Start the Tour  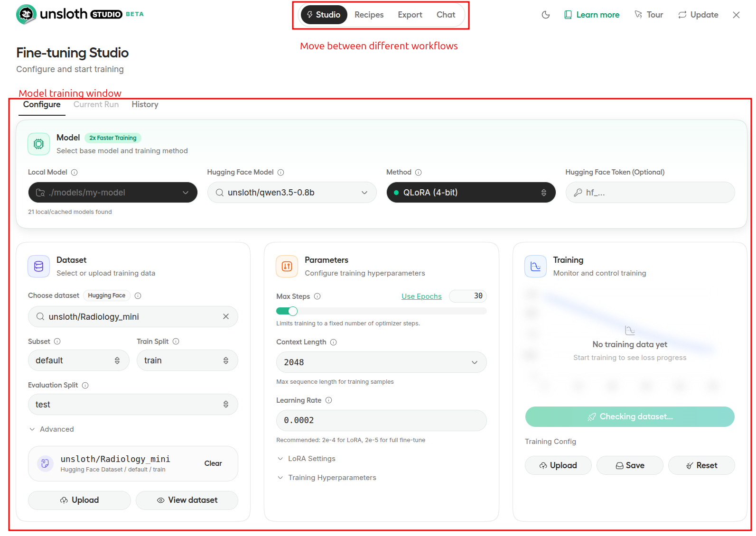click(x=649, y=15)
